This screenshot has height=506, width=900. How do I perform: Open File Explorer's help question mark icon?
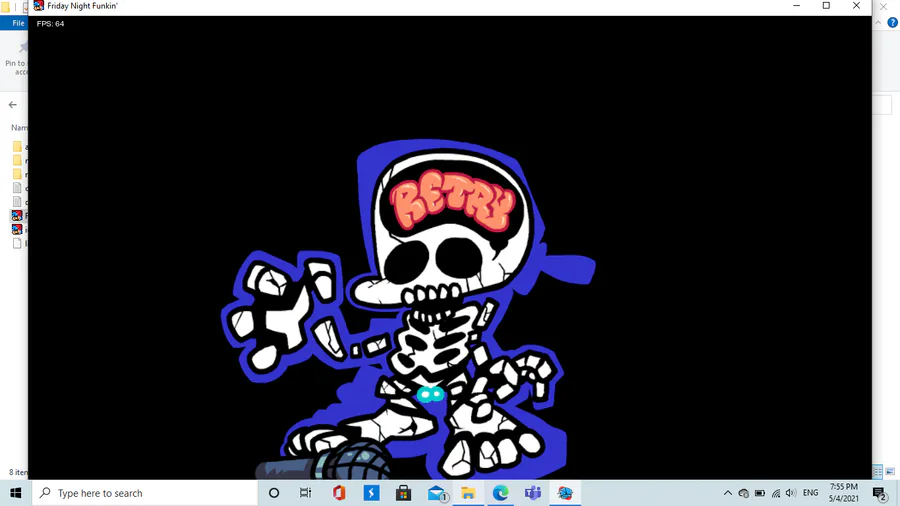(893, 22)
